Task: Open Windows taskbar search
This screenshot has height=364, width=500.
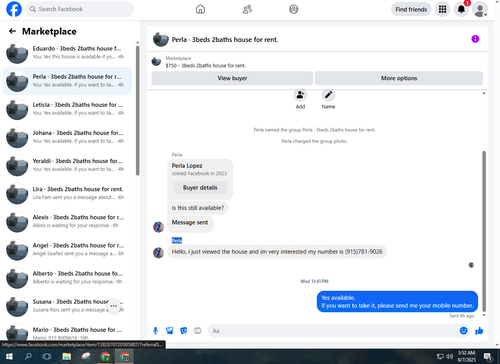Action: (x=28, y=356)
